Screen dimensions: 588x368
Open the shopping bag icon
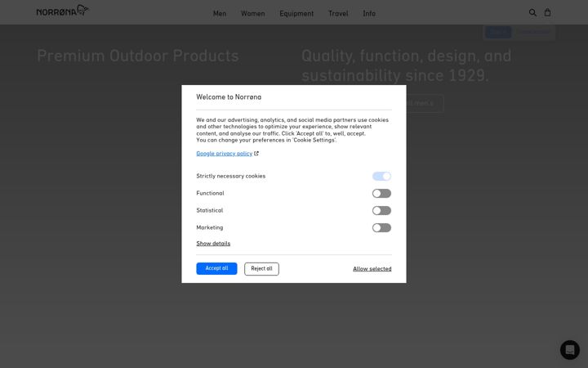coord(547,12)
